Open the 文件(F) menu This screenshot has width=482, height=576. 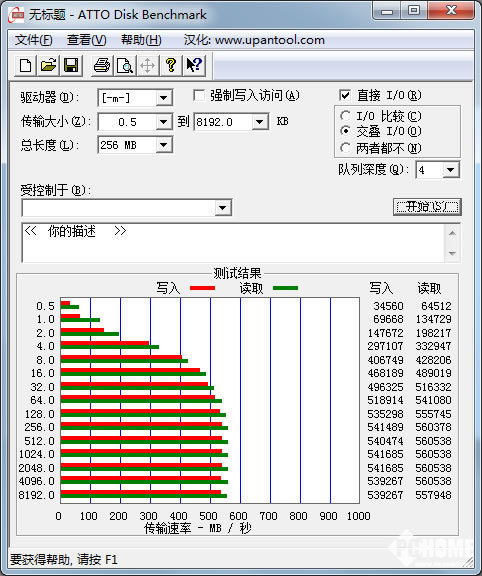click(33, 40)
